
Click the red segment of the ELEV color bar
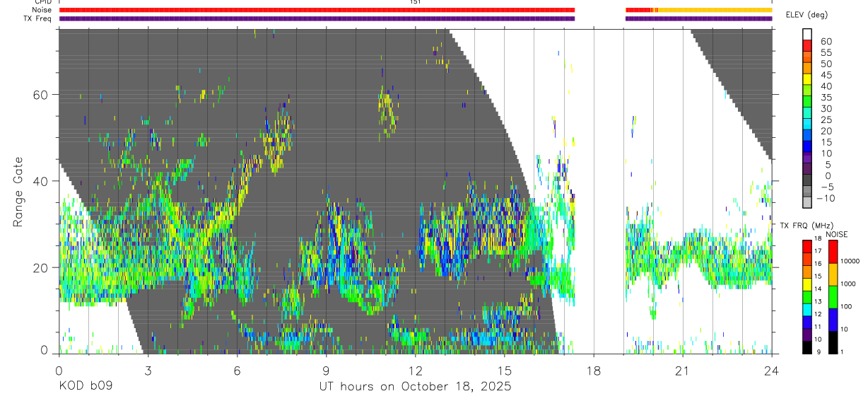point(808,46)
